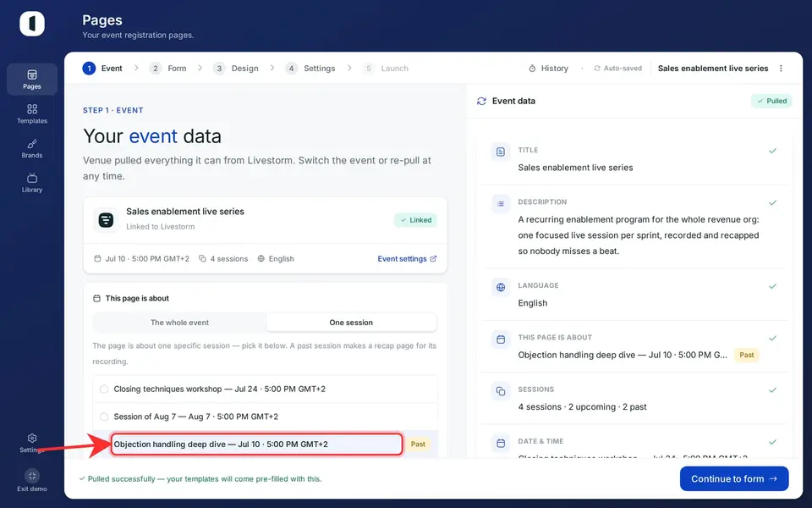
Task: Open the Event settings link
Action: click(x=407, y=259)
